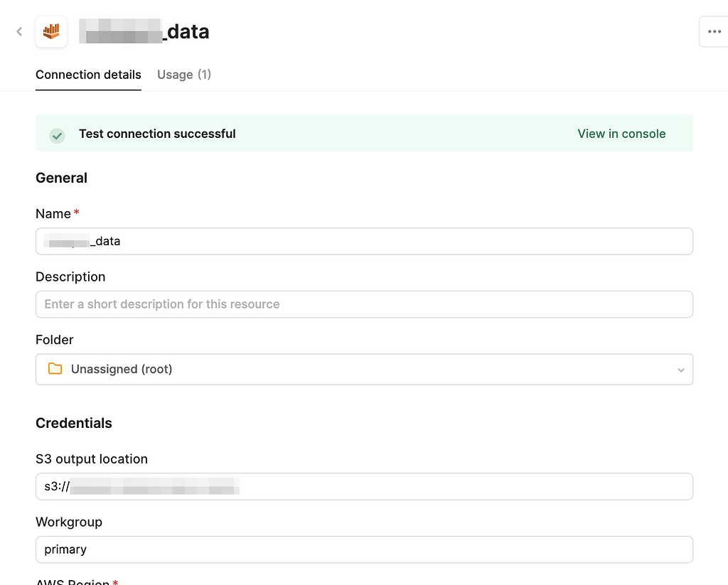Click the test connection success banner
728x585 pixels.
tap(364, 134)
